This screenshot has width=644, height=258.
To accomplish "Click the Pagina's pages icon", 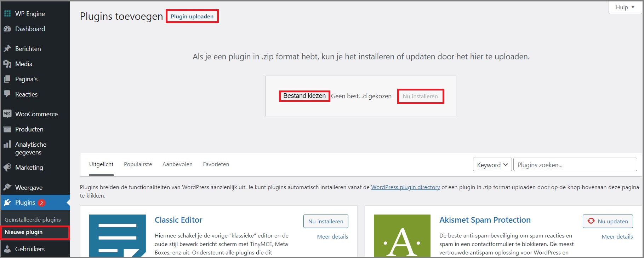I will tap(7, 79).
